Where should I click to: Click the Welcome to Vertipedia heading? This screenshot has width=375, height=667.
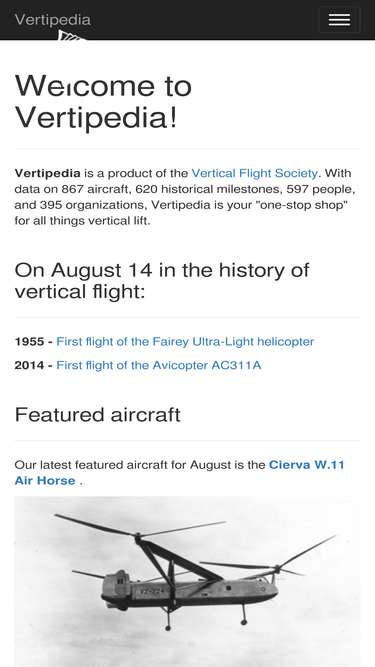tap(103, 101)
